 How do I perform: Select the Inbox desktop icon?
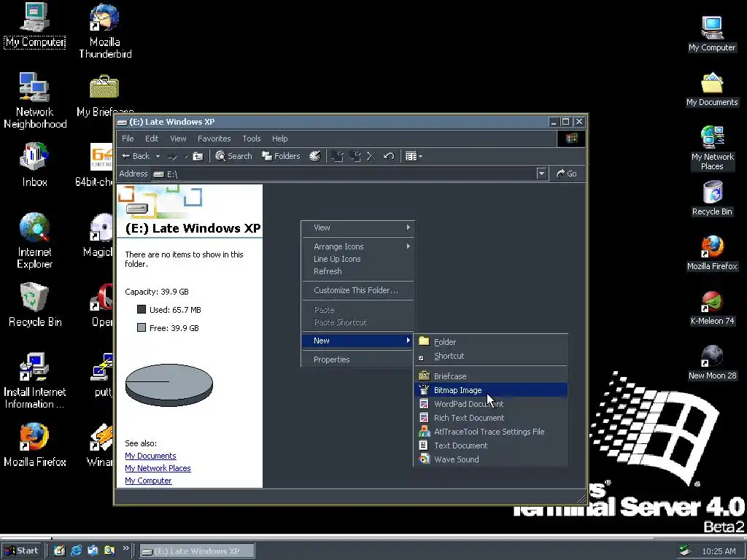coord(34,164)
